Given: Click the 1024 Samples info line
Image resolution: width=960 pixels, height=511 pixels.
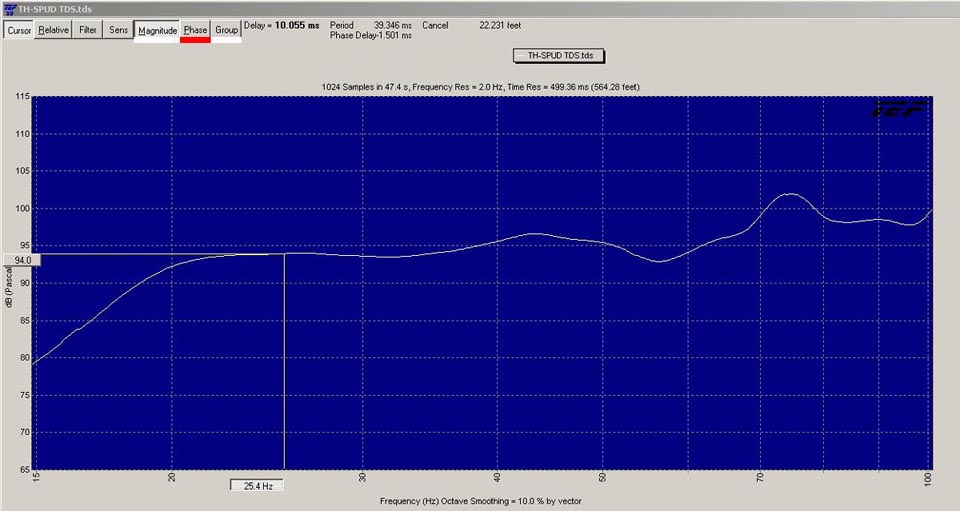Looking at the screenshot, I should click(481, 87).
